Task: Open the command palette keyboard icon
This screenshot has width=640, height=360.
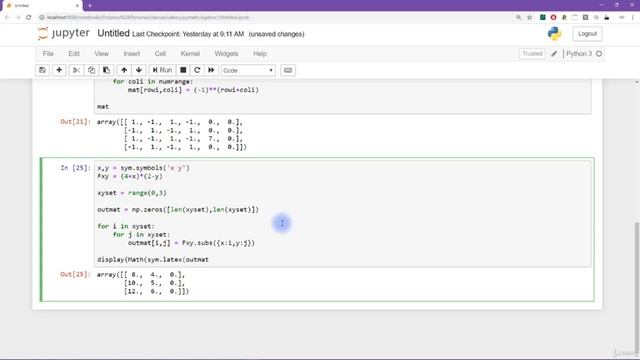Action: pyautogui.click(x=288, y=70)
